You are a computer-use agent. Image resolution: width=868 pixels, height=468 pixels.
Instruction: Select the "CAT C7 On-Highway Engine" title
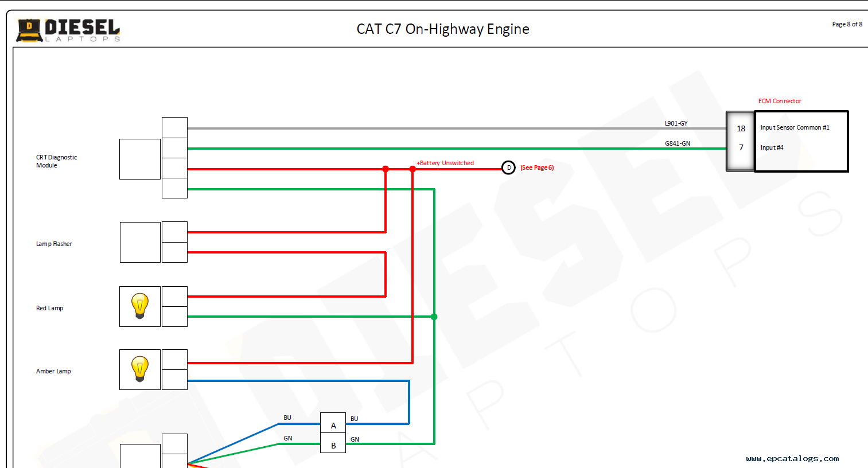[443, 29]
